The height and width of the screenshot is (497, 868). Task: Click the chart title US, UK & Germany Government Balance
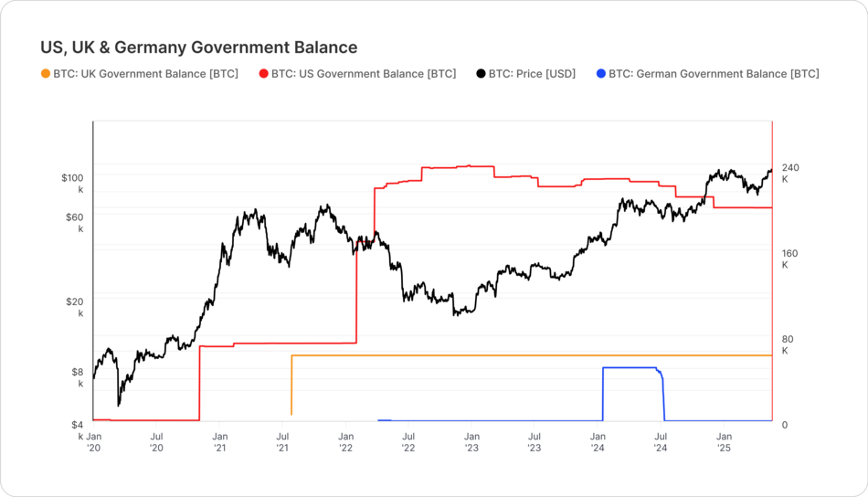click(x=199, y=47)
